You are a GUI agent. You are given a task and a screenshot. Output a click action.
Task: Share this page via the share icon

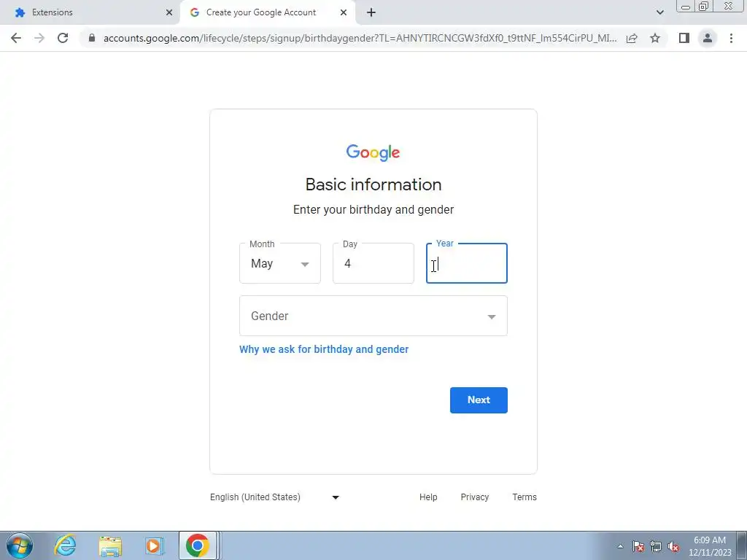click(632, 38)
